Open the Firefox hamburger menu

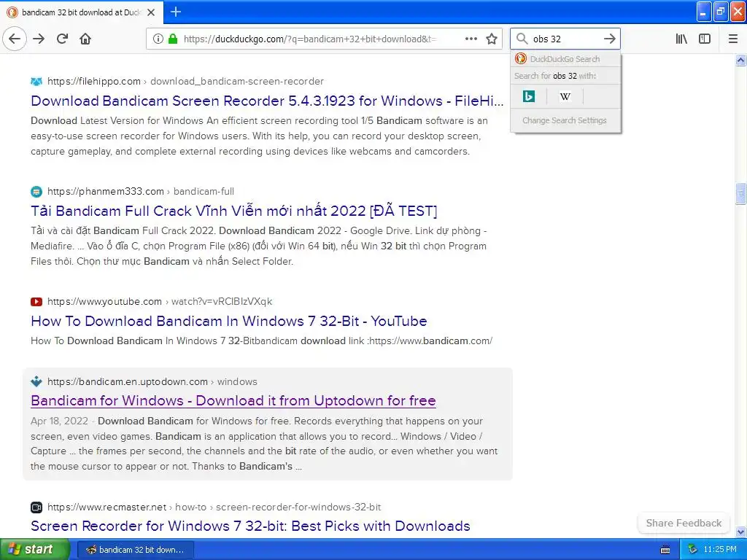coord(732,39)
